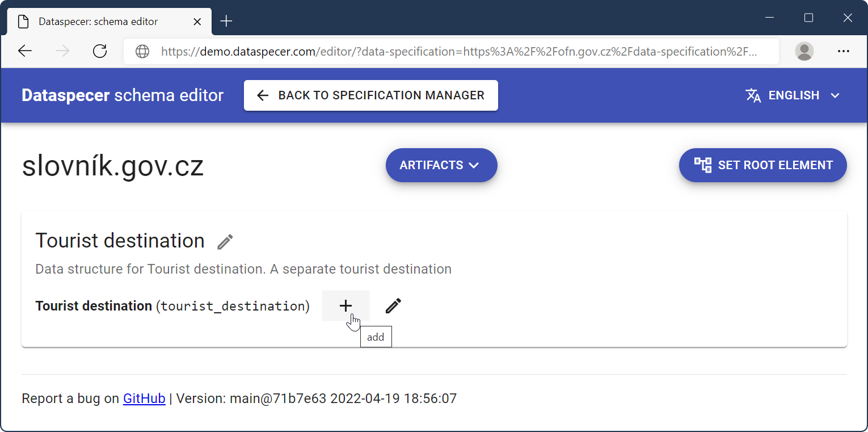Click the globe site info icon
The height and width of the screenshot is (432, 868).
pos(142,52)
